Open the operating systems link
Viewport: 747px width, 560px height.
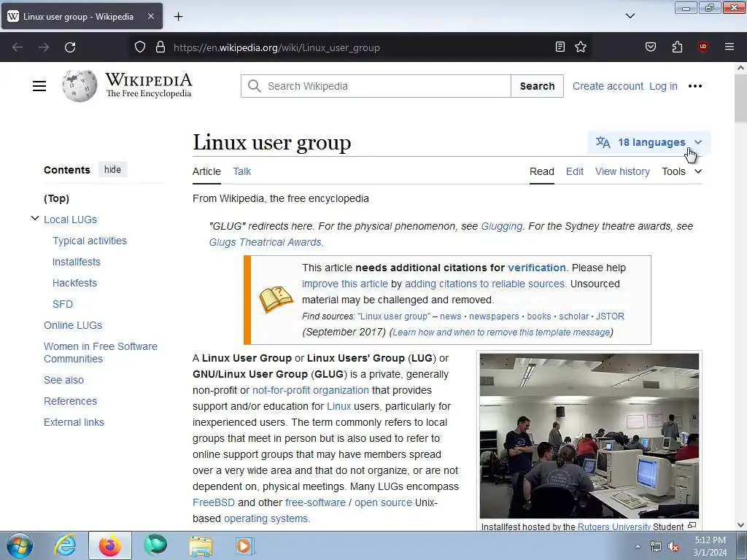[266, 518]
